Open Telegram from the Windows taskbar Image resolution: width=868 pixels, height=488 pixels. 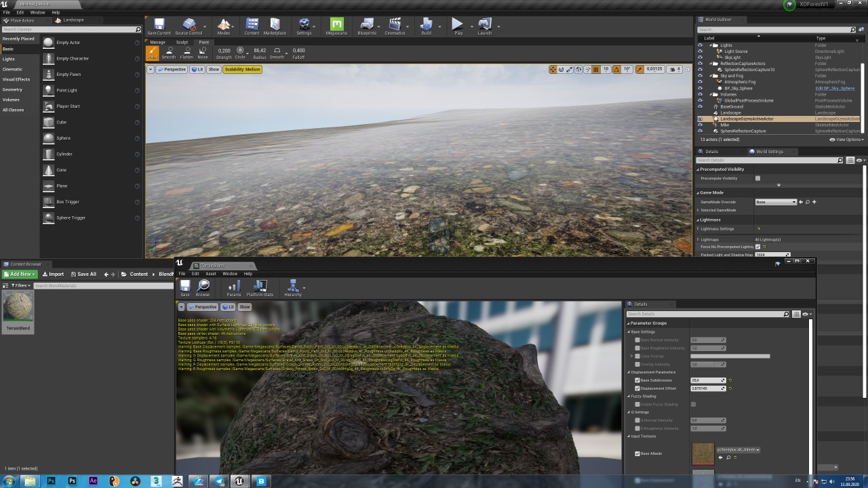219,481
